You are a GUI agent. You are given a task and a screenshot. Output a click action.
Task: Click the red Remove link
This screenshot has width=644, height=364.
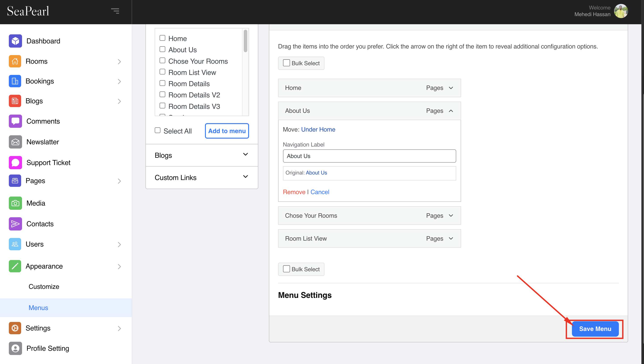(294, 192)
